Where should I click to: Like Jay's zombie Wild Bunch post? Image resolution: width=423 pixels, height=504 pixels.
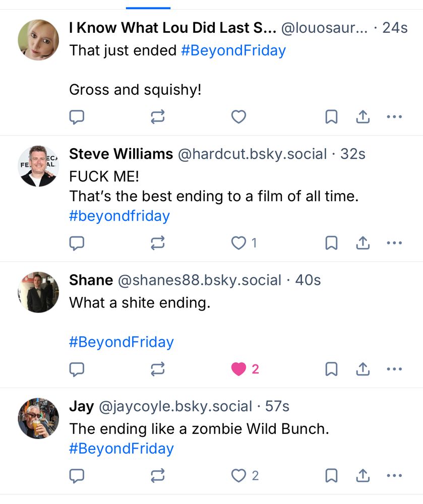239,475
